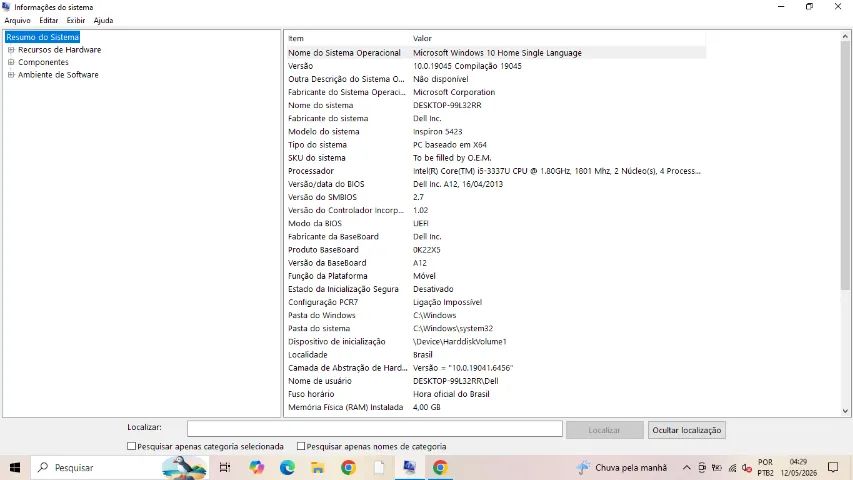Check Pesquisar apenas categoria selecionada
Screen dimensions: 853x480
(x=131, y=446)
